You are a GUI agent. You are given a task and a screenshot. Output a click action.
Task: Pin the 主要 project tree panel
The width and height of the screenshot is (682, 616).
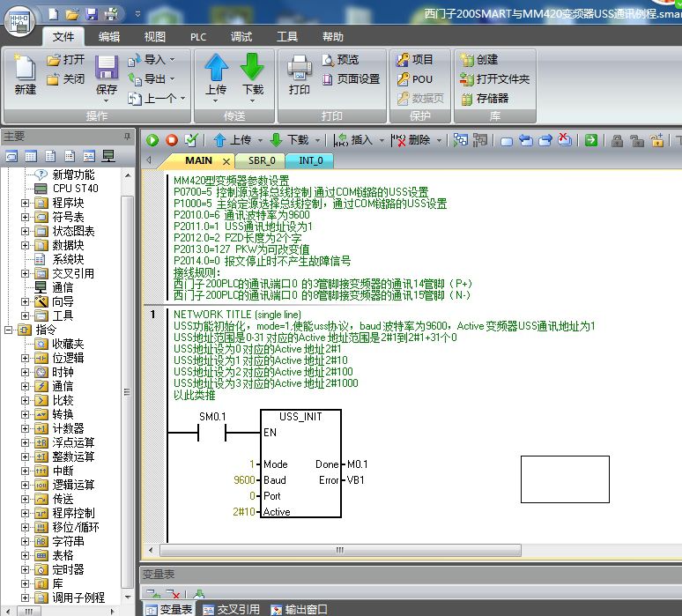(127, 137)
